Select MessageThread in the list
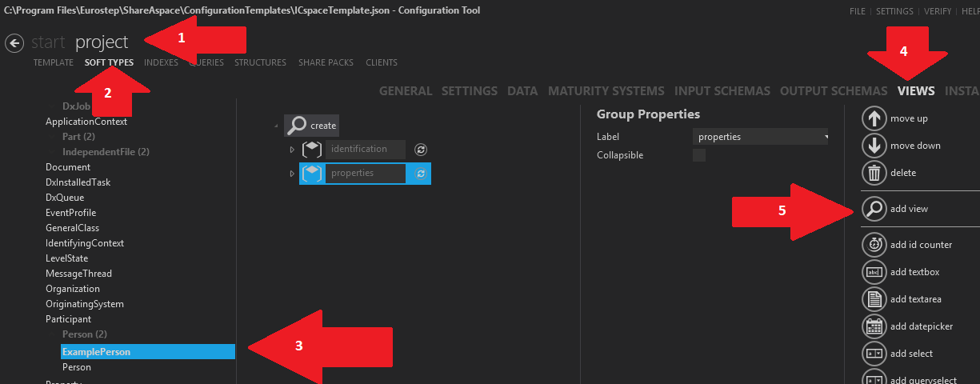Screen dimensions: 980x384 click(x=78, y=274)
